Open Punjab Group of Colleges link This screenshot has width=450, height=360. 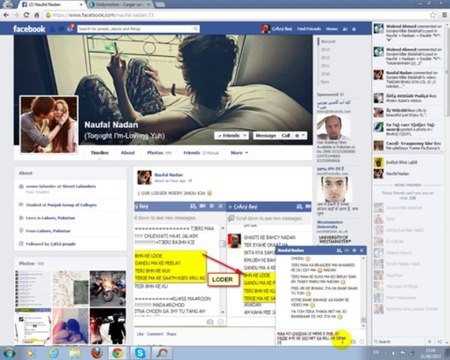[x=71, y=205]
